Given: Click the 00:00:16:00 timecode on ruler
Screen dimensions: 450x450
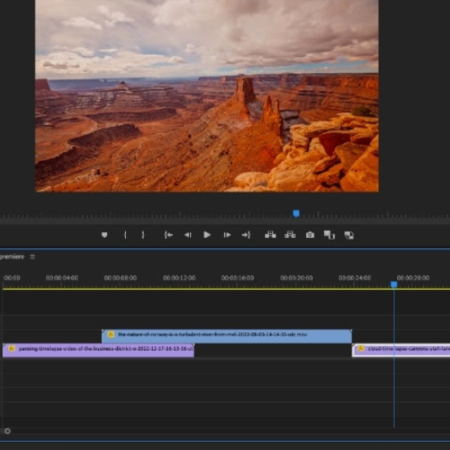Looking at the screenshot, I should coord(238,278).
